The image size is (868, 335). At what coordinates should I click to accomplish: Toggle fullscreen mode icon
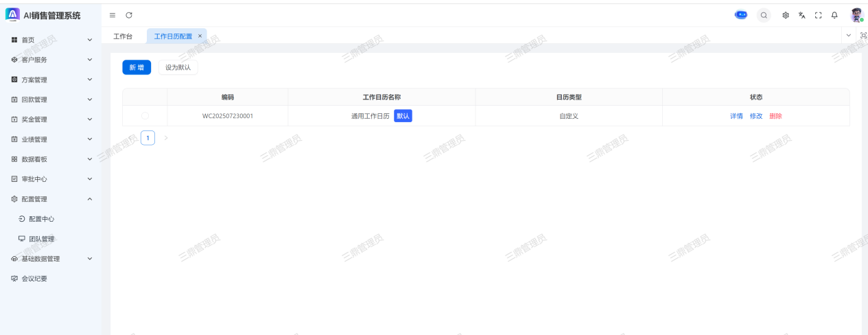[818, 15]
